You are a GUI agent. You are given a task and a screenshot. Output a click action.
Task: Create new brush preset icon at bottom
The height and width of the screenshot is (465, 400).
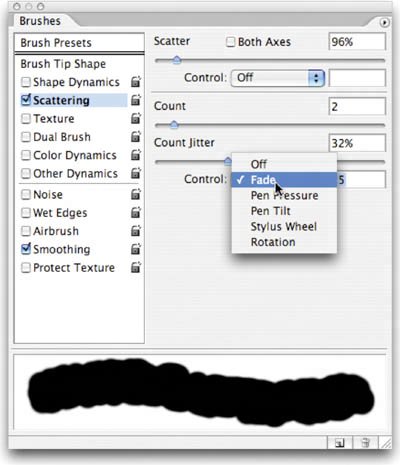click(340, 443)
